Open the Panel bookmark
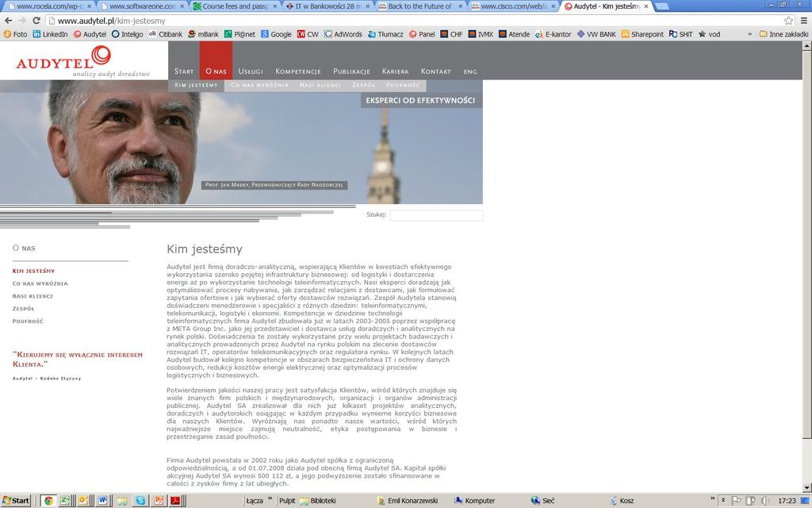 tap(422, 34)
